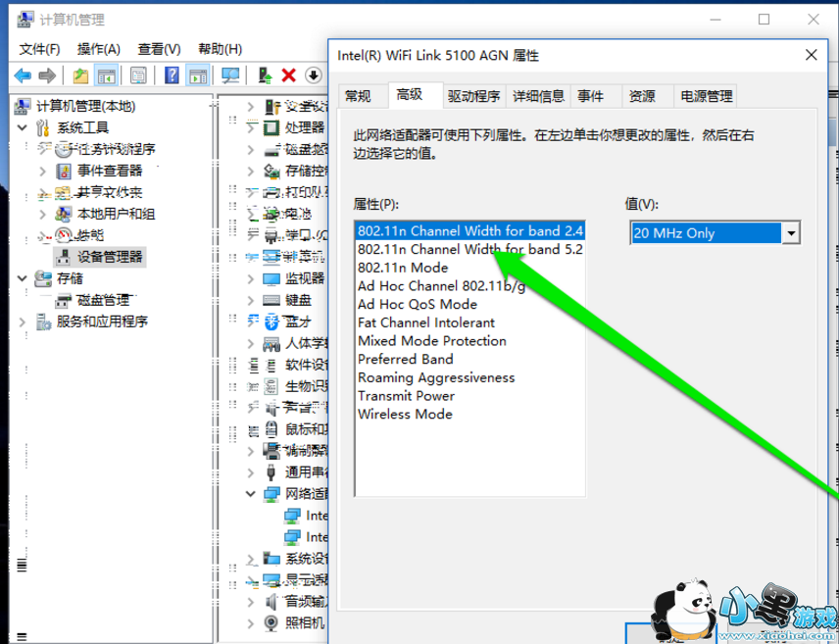Select 802.11n Channel Width for band 2.4
This screenshot has width=839, height=644.
click(469, 230)
